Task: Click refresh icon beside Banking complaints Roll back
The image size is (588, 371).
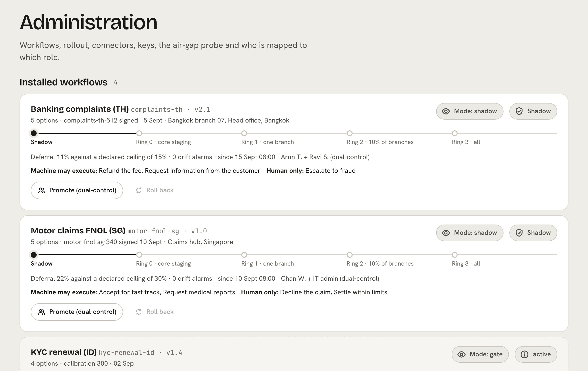Action: [x=139, y=190]
